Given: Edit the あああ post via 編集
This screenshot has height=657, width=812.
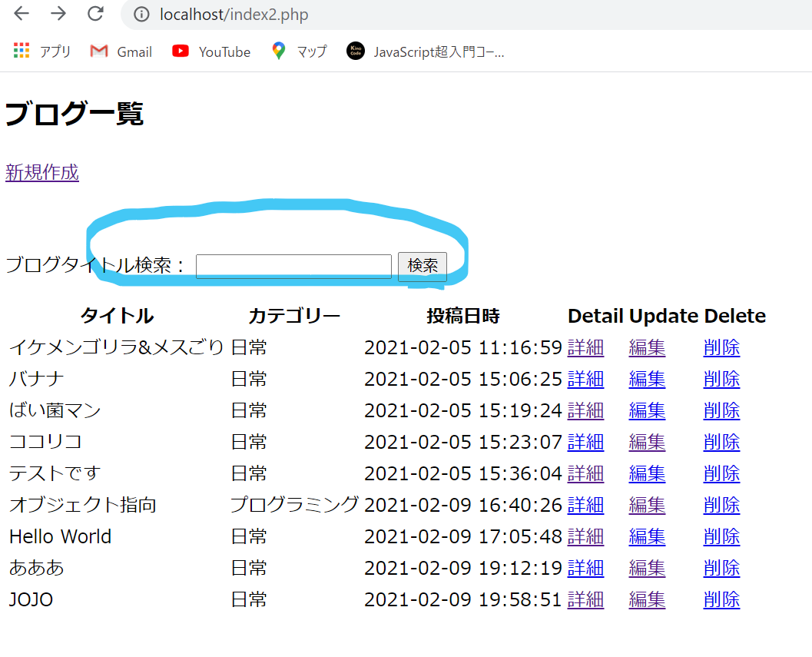Looking at the screenshot, I should tap(647, 569).
